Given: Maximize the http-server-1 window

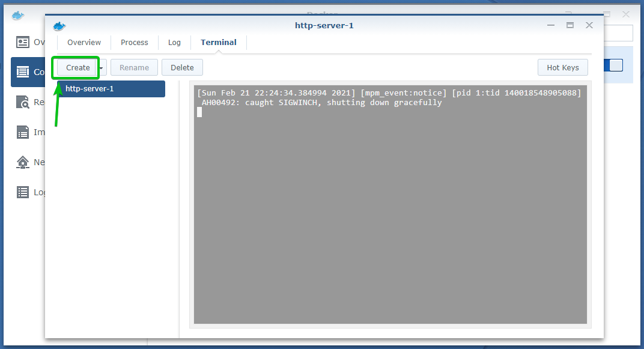Looking at the screenshot, I should [x=570, y=25].
